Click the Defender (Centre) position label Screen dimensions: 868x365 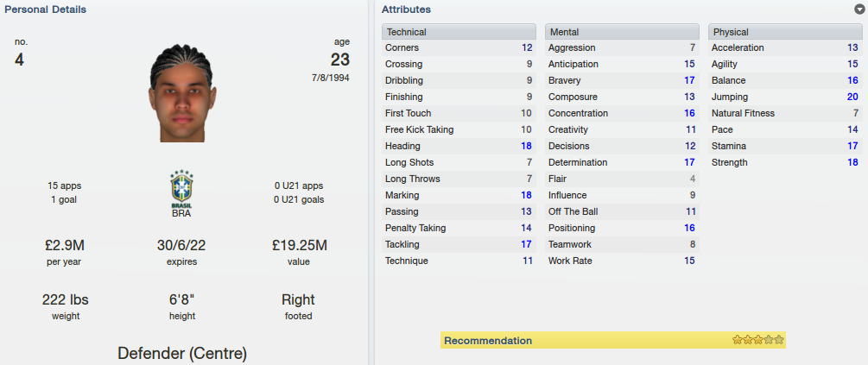point(182,354)
